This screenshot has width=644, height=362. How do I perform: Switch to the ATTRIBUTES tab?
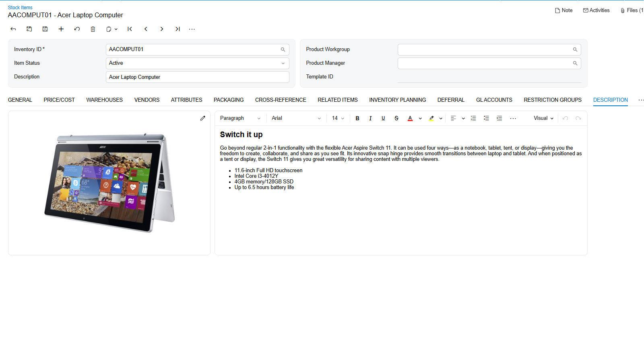(x=187, y=100)
